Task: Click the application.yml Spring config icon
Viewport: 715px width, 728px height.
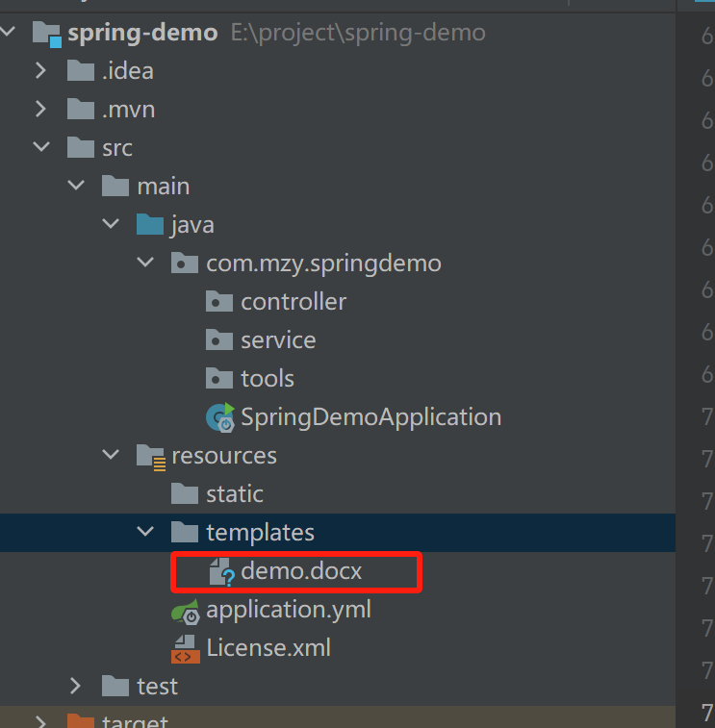Action: [x=186, y=610]
